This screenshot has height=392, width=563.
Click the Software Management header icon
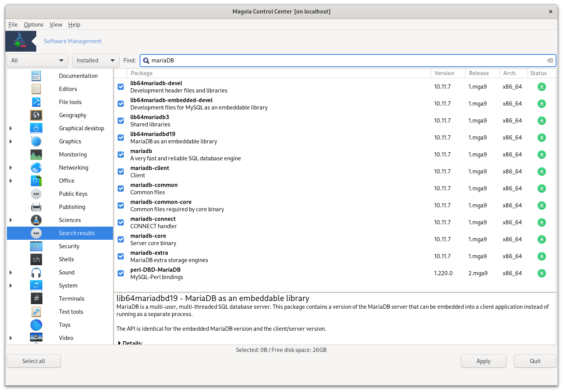pyautogui.click(x=21, y=41)
